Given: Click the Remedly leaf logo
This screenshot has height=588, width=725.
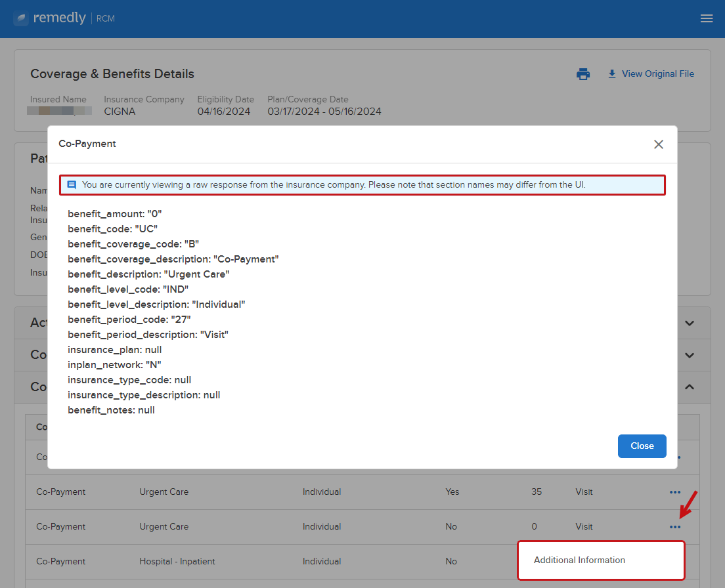Looking at the screenshot, I should (x=21, y=18).
